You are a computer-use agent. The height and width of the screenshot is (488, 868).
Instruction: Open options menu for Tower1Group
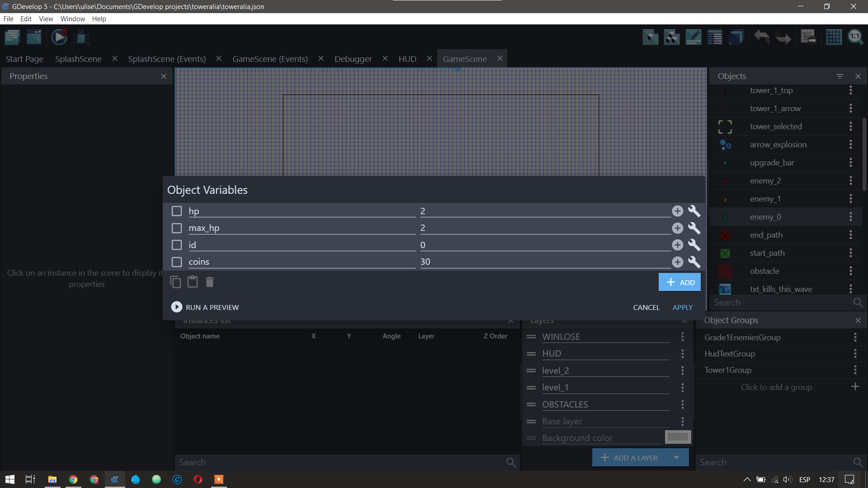pyautogui.click(x=855, y=370)
